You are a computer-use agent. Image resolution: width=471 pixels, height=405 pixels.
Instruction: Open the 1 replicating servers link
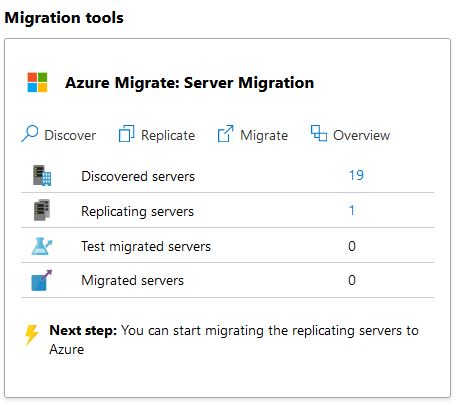pos(352,210)
